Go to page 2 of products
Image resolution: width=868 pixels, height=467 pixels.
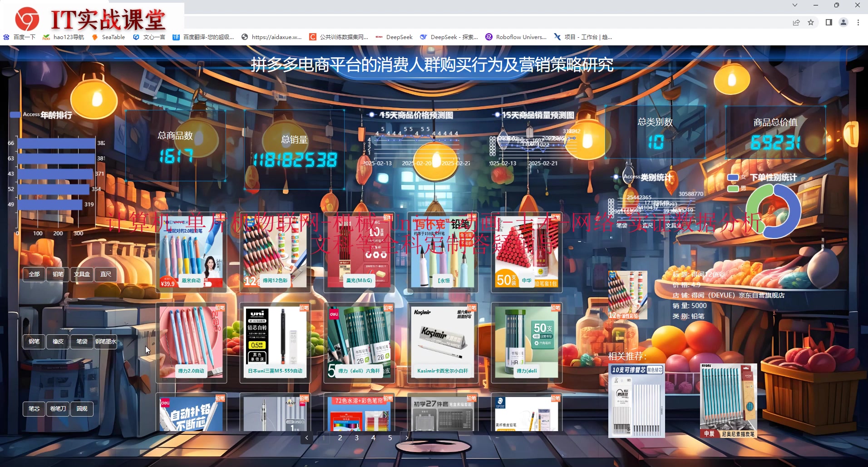pos(340,437)
